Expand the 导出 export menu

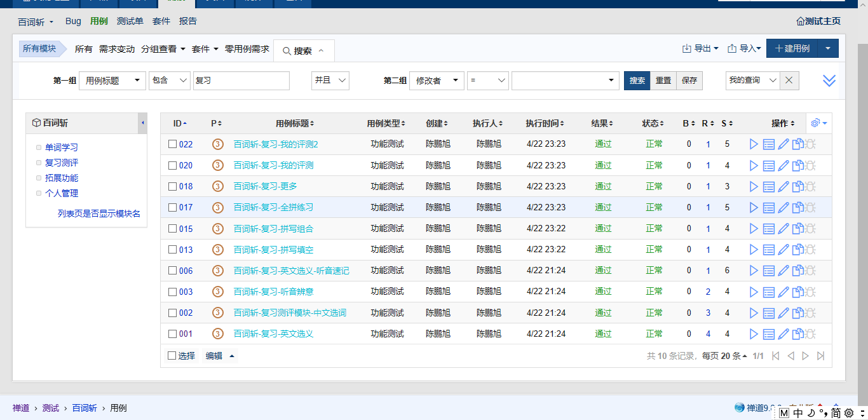(x=700, y=48)
